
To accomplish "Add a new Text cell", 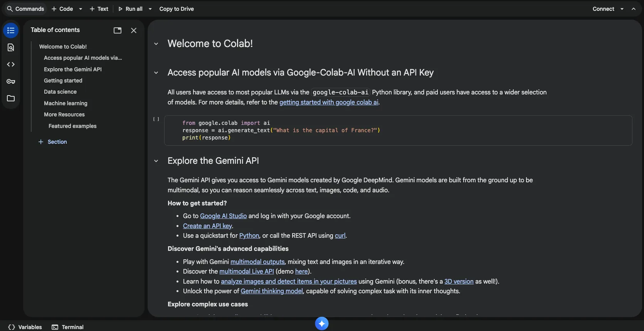I will 99,9.
